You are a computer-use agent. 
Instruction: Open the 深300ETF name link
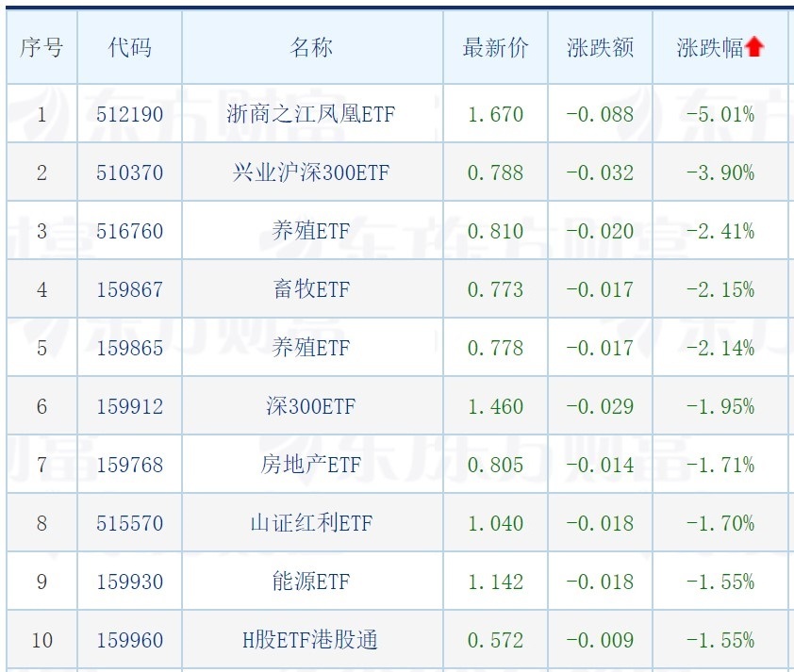point(311,406)
